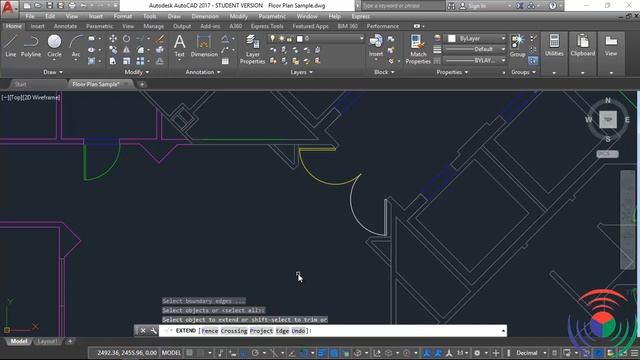640x360 pixels.
Task: Toggle group selection button in Groups panel
Action: pos(533,60)
